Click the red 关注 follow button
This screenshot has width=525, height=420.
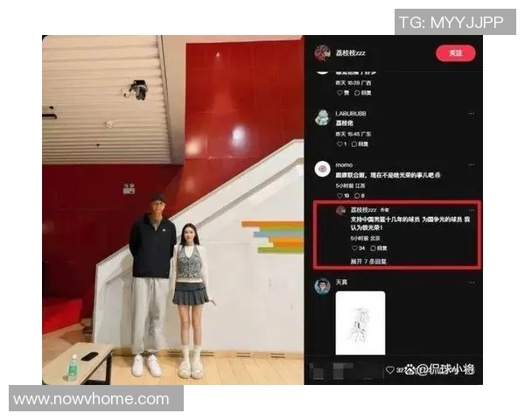[x=455, y=53]
